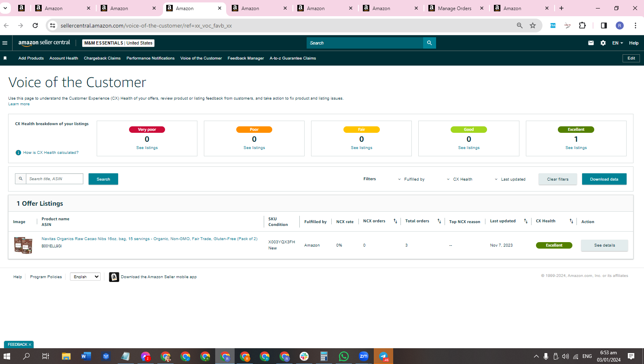Image resolution: width=644 pixels, height=364 pixels.
Task: Bookmark this page with the star icon
Action: pos(533,26)
